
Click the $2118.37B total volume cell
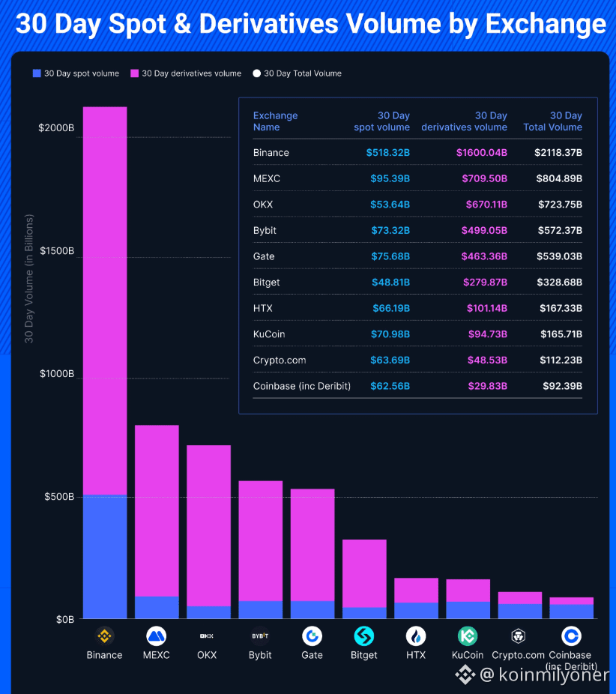[x=558, y=153]
